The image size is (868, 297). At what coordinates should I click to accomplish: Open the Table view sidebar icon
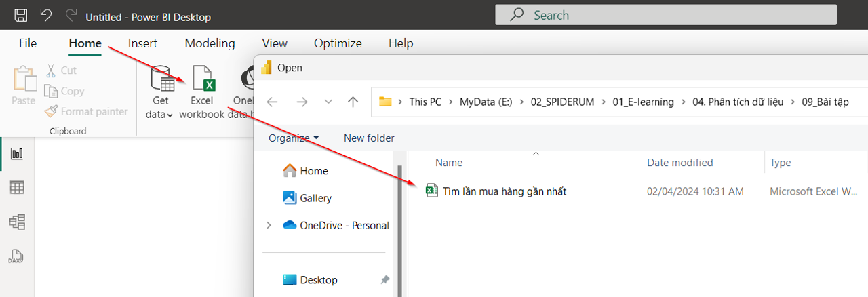pos(16,188)
